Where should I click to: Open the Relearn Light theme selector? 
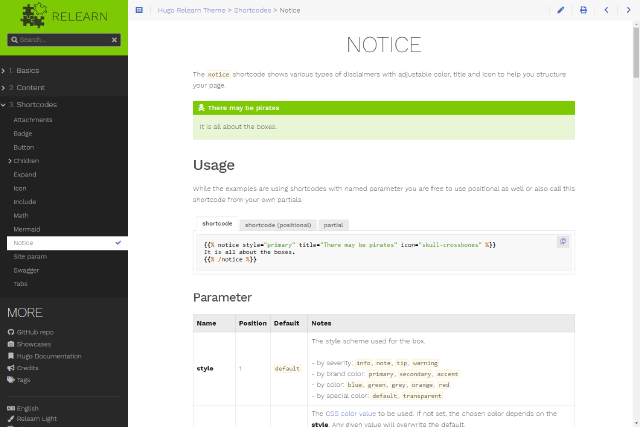[38, 419]
